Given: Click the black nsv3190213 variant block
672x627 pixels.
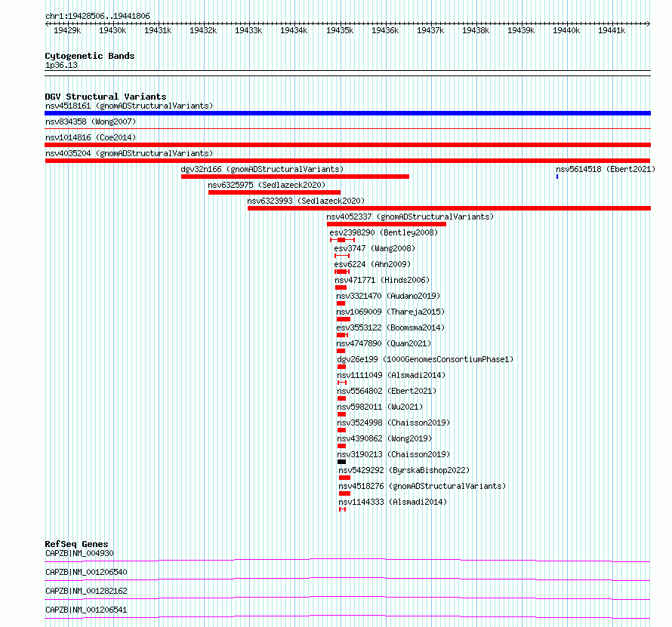Looking at the screenshot, I should pos(341,462).
